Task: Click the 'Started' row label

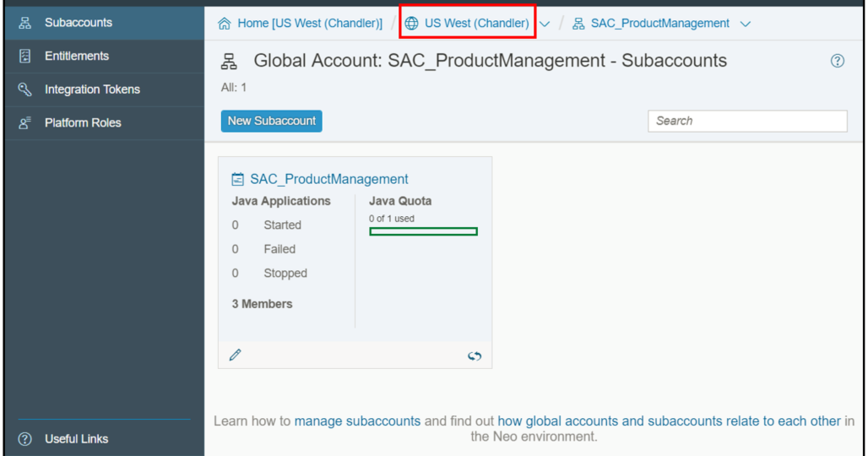Action: tap(282, 225)
